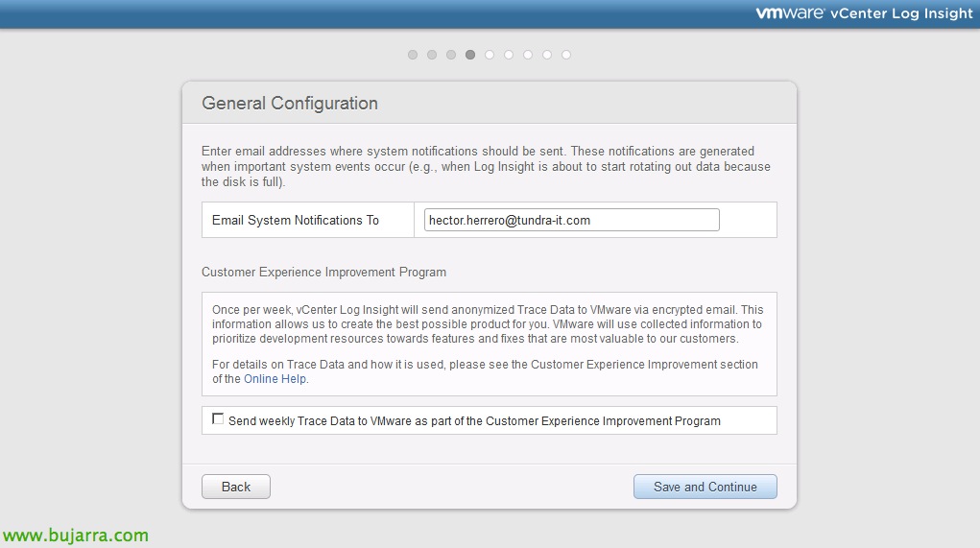Tick the Send weekly Trace Data checkbox
The image size is (980, 548).
point(218,418)
